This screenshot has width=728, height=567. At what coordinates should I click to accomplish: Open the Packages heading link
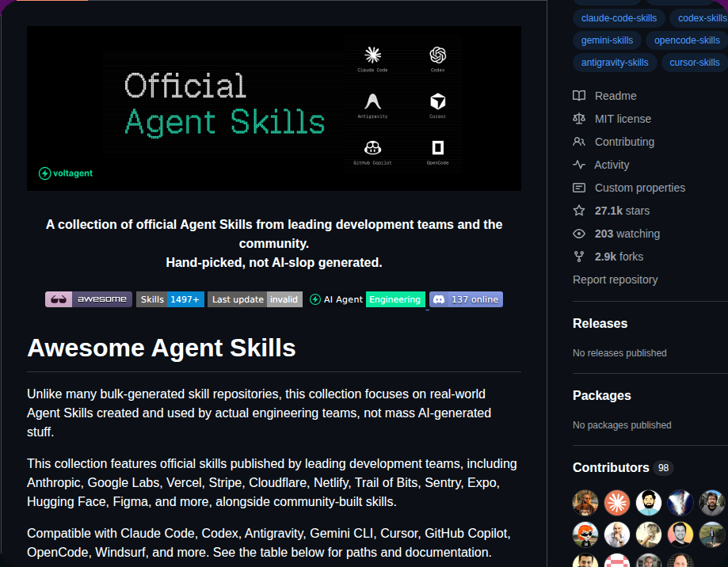602,395
